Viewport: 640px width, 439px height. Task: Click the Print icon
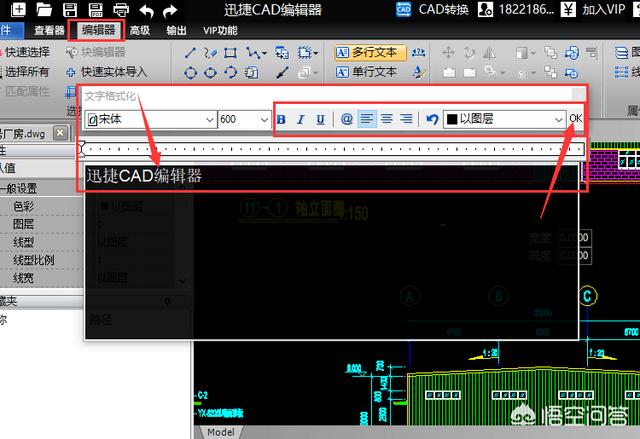[x=121, y=10]
